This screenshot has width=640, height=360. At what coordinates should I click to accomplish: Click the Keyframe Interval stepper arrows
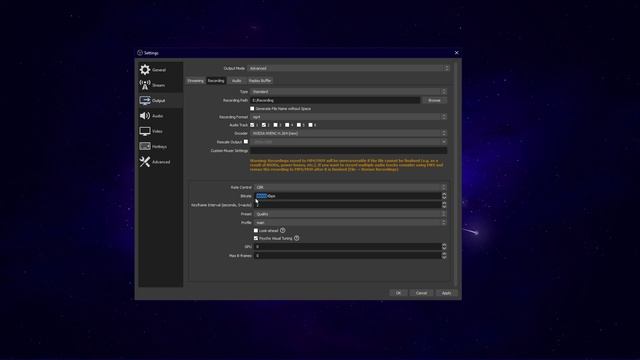click(444, 205)
